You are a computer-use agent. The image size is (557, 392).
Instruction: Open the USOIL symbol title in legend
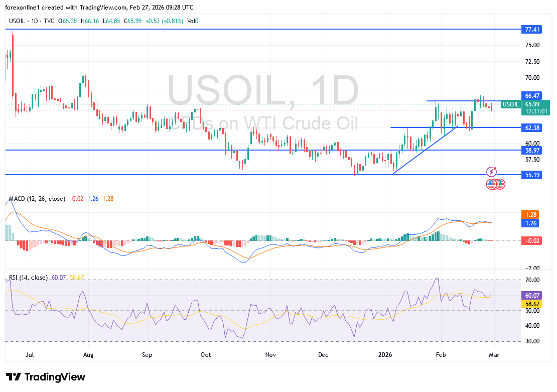17,21
